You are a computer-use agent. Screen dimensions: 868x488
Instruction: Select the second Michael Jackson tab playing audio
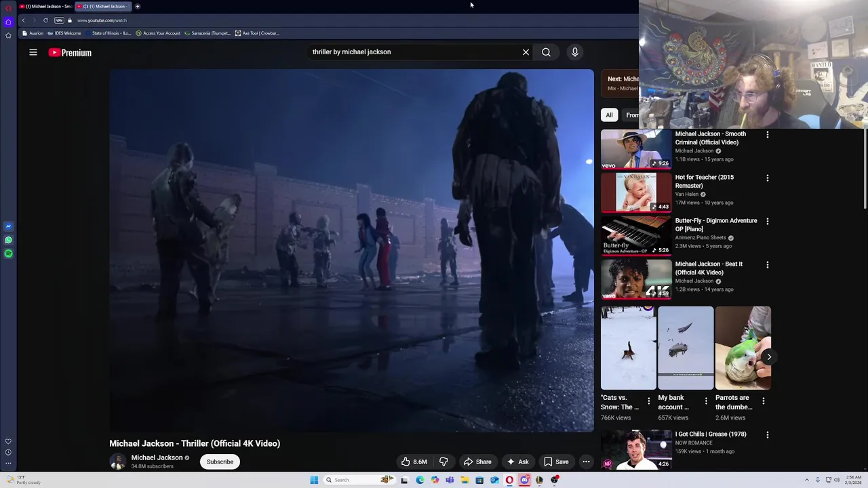pyautogui.click(x=103, y=6)
